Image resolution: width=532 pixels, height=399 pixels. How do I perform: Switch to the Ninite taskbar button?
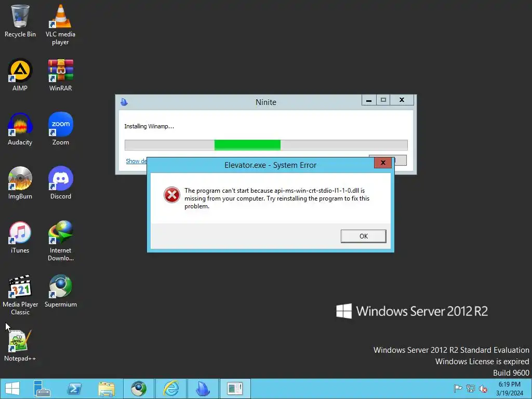[203, 389]
